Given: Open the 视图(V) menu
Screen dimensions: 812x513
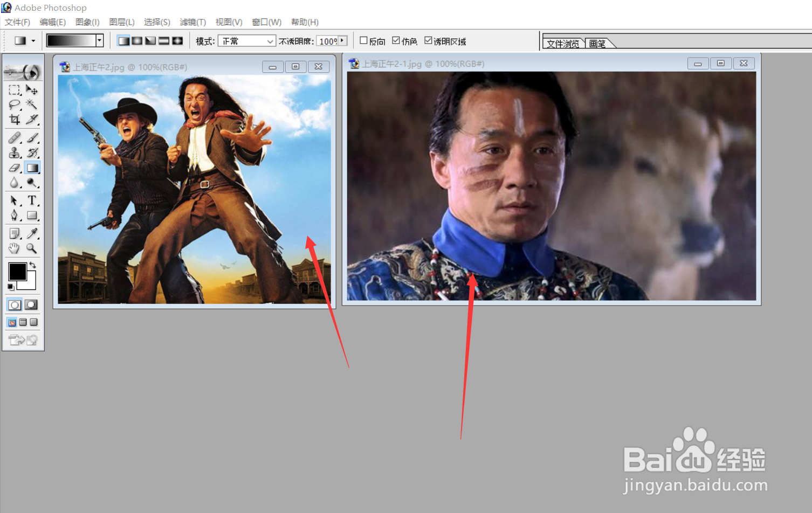Looking at the screenshot, I should click(229, 22).
